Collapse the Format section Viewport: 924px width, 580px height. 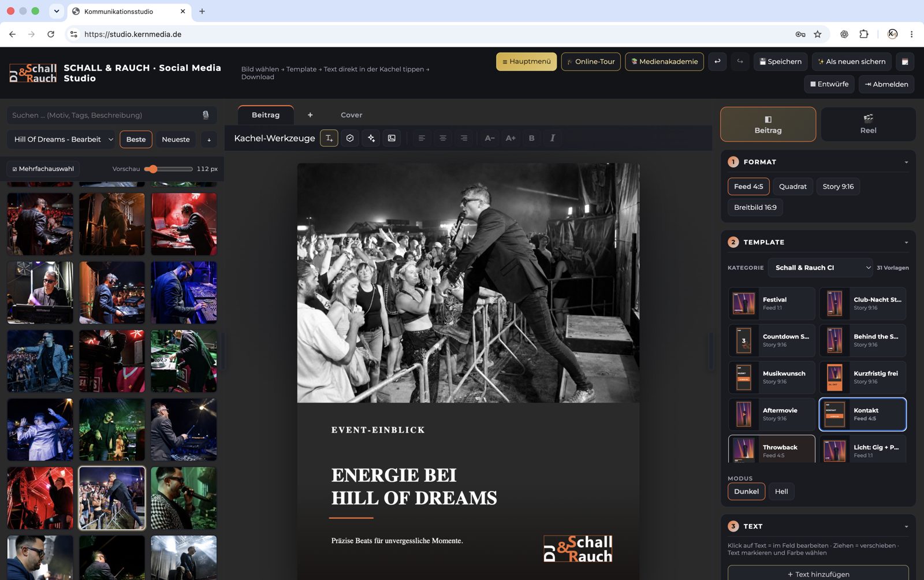(x=906, y=162)
